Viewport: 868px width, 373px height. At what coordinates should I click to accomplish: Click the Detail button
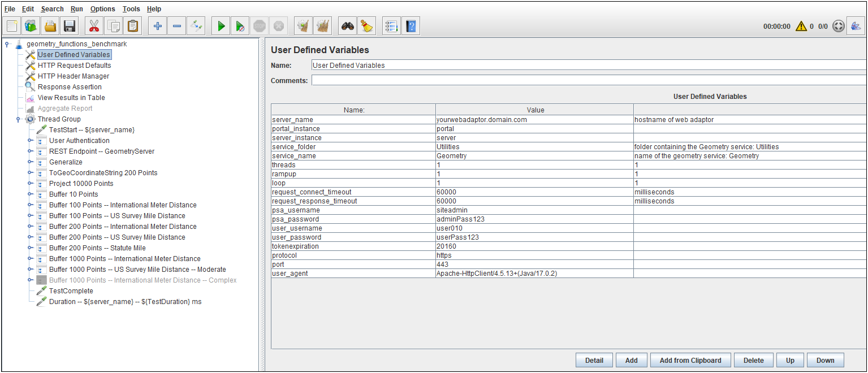click(x=594, y=361)
